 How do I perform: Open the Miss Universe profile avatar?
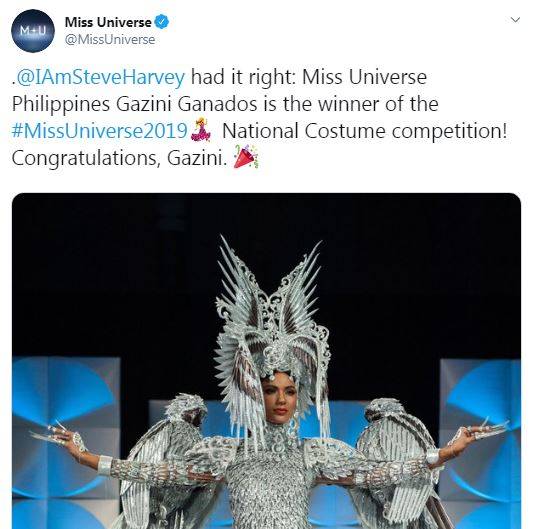click(x=33, y=31)
